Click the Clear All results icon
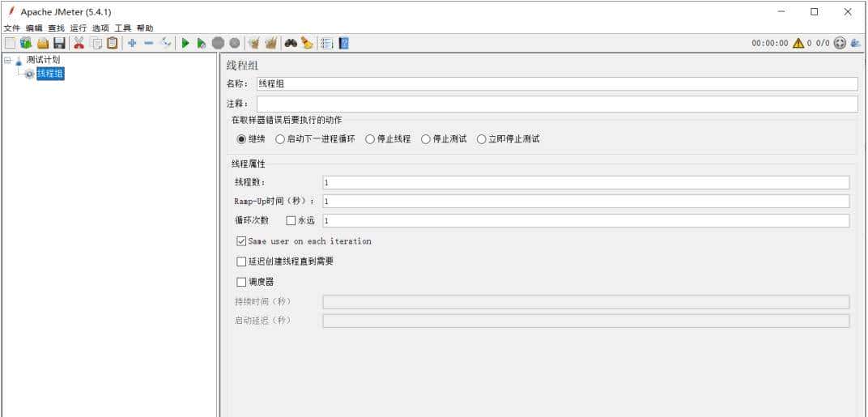Image resolution: width=868 pixels, height=417 pixels. (x=270, y=43)
